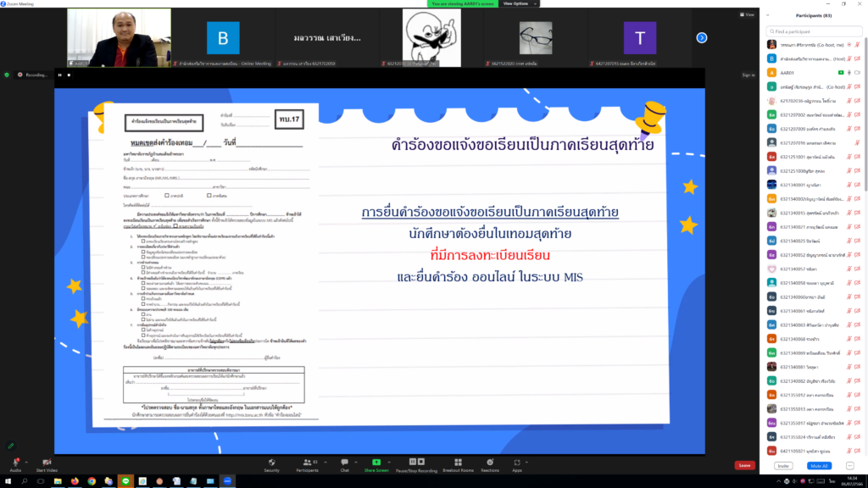Click AAR01 camera icon in participants list

858,73
